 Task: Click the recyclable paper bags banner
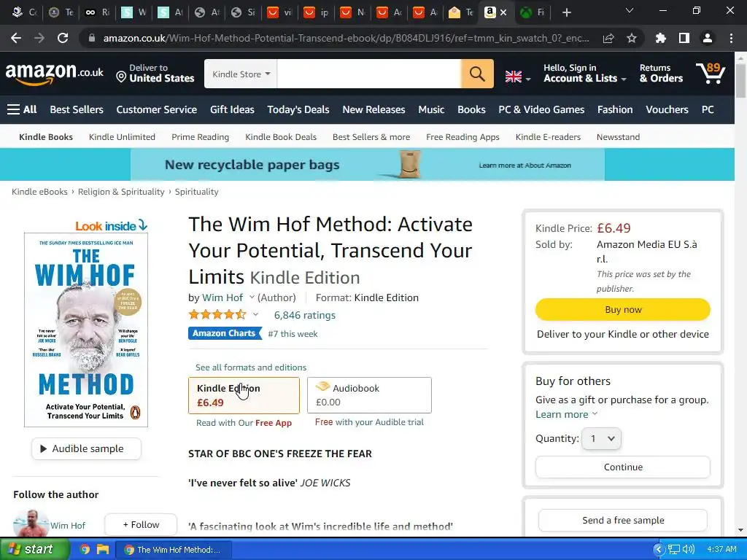(368, 165)
